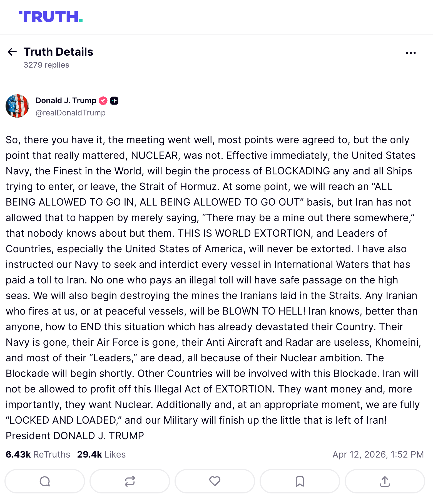Click the share upload icon
The width and height of the screenshot is (433, 504).
point(385,481)
